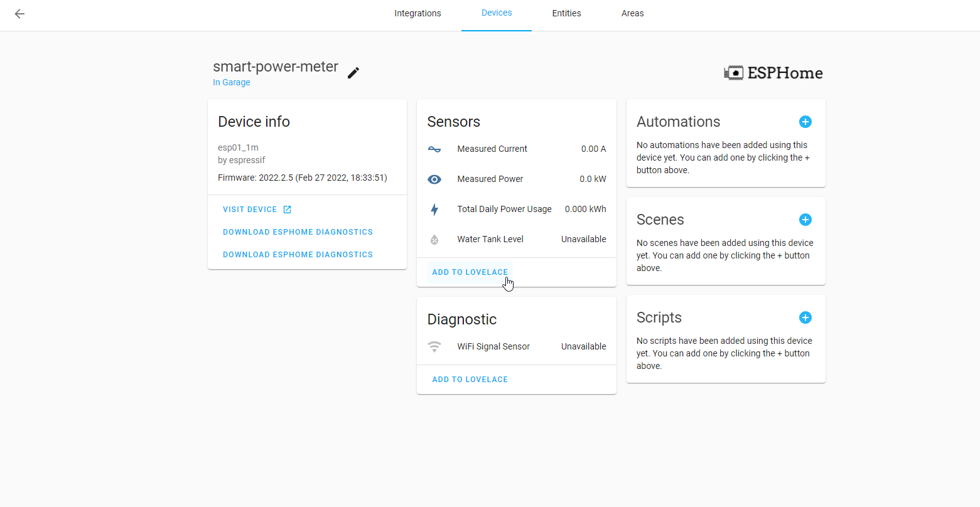The image size is (980, 507).
Task: Create a scene using the plus icon
Action: coord(805,220)
